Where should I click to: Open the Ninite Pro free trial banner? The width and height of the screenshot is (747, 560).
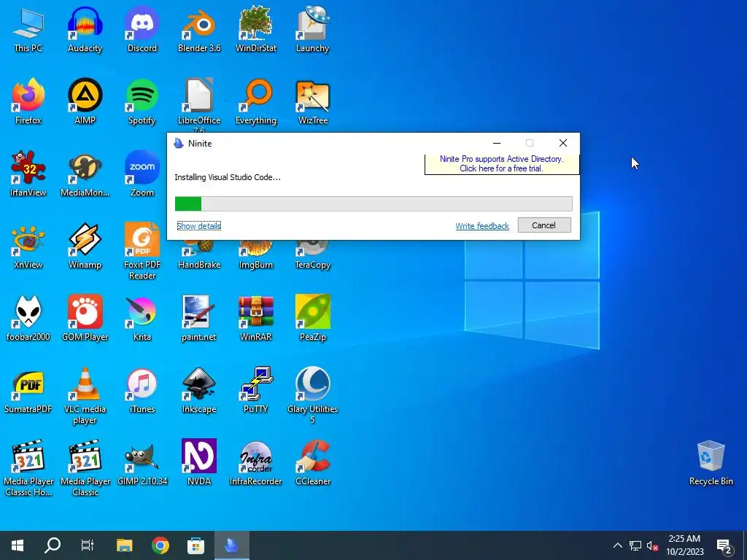pyautogui.click(x=502, y=164)
